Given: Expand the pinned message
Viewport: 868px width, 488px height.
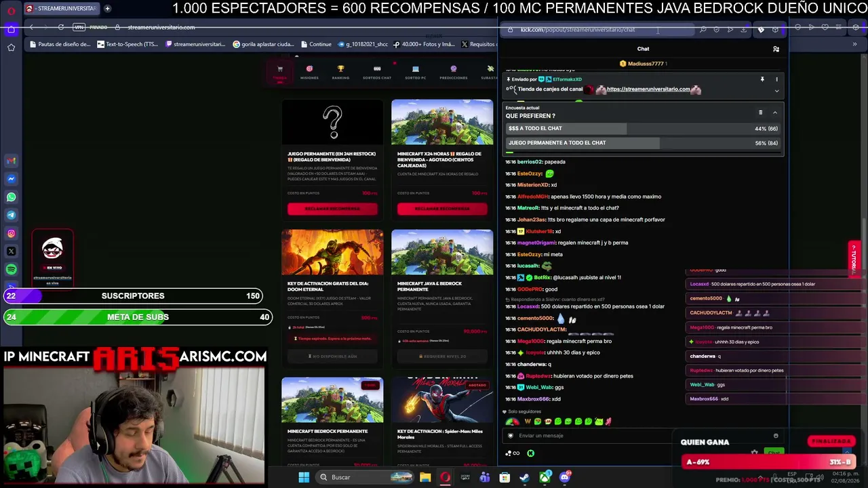Looking at the screenshot, I should pos(776,91).
